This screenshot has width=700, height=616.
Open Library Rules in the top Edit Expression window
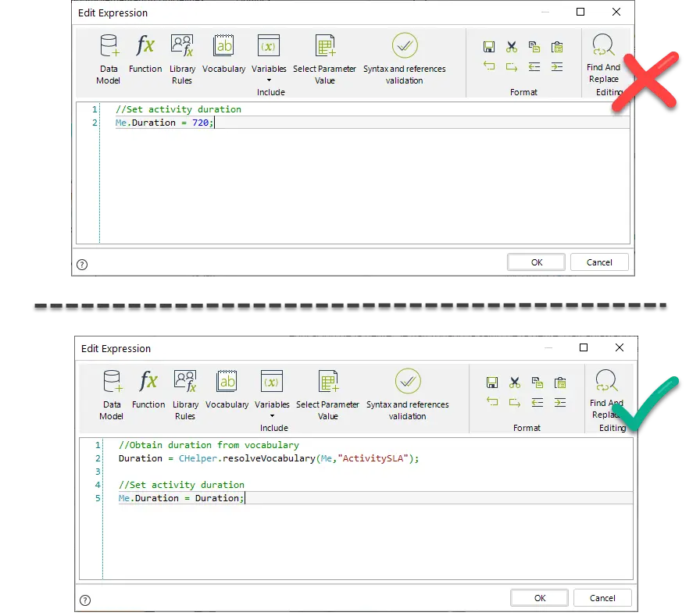(x=182, y=59)
